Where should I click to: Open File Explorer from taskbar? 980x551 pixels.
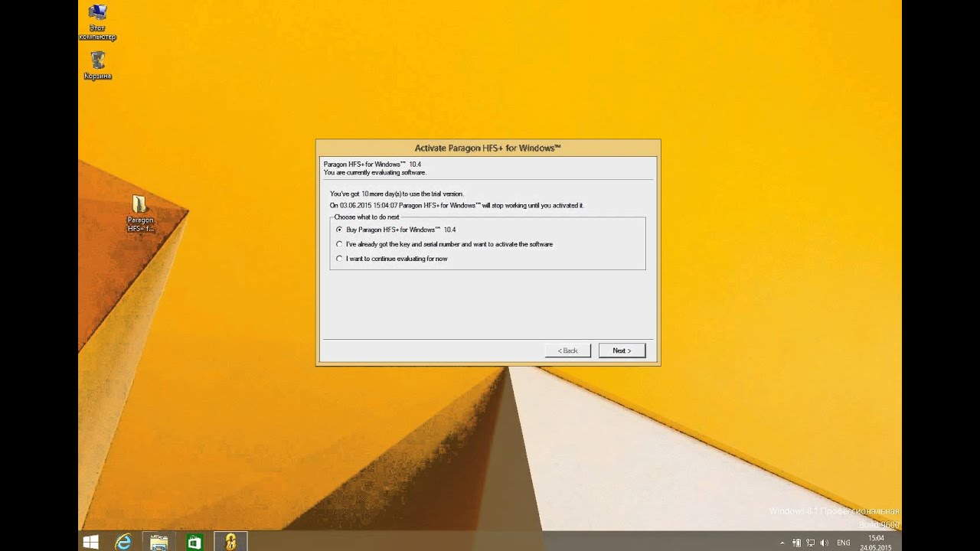(x=158, y=542)
